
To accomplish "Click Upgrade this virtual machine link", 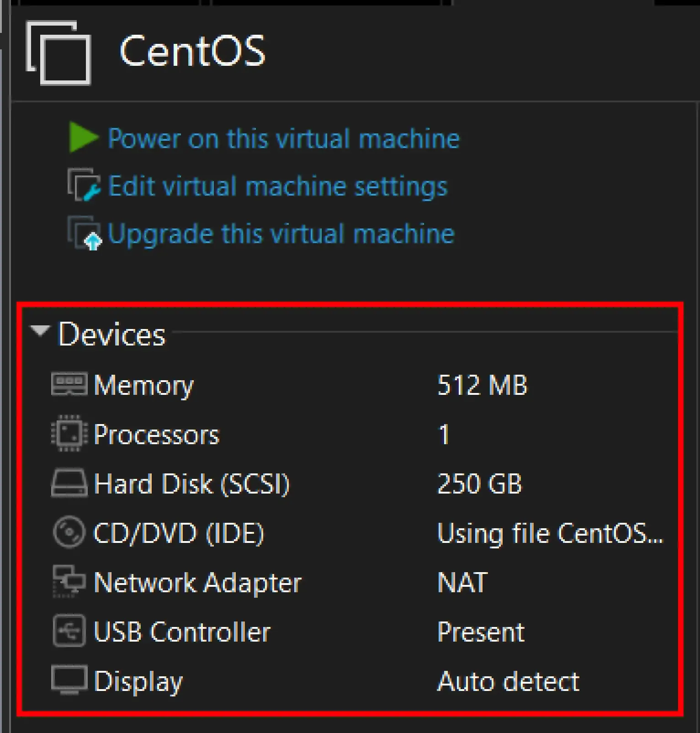I will tap(281, 234).
